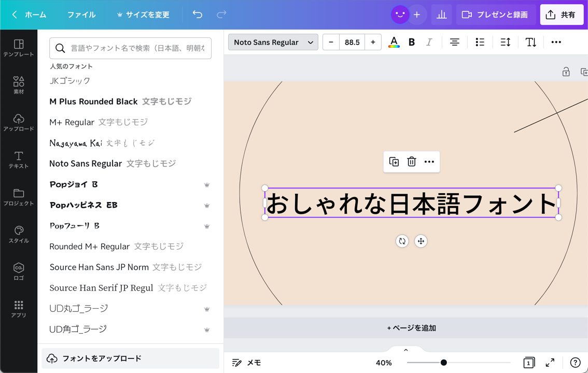The image size is (588, 373).
Task: Click ページを追加 to add a page
Action: click(x=411, y=328)
